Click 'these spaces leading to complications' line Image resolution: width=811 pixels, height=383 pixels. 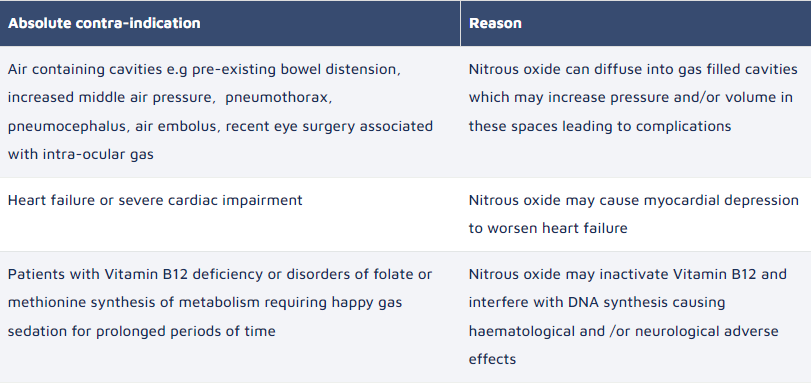[x=600, y=126]
